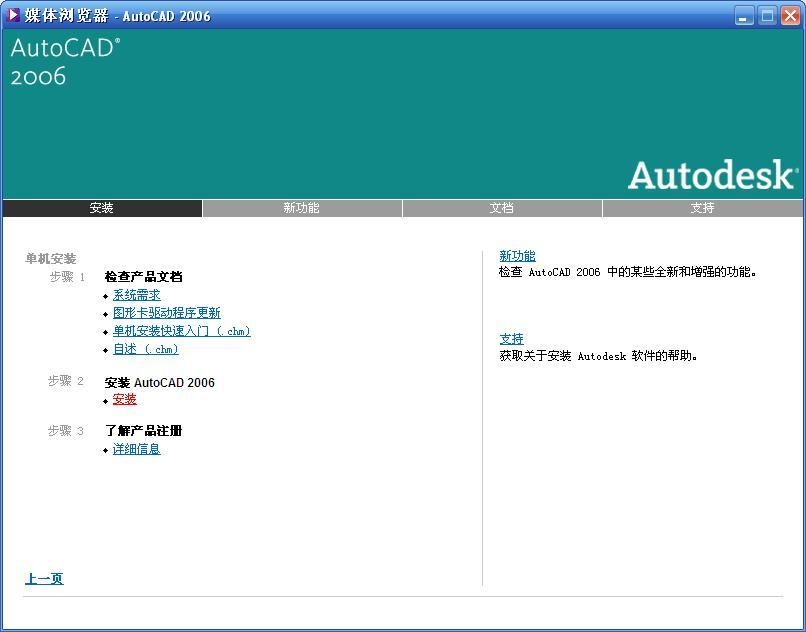Switch to the 文档 tab
806x632 pixels.
pos(502,208)
